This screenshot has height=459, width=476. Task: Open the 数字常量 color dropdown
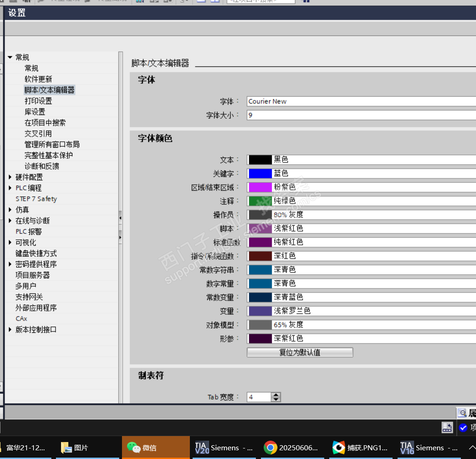[361, 283]
